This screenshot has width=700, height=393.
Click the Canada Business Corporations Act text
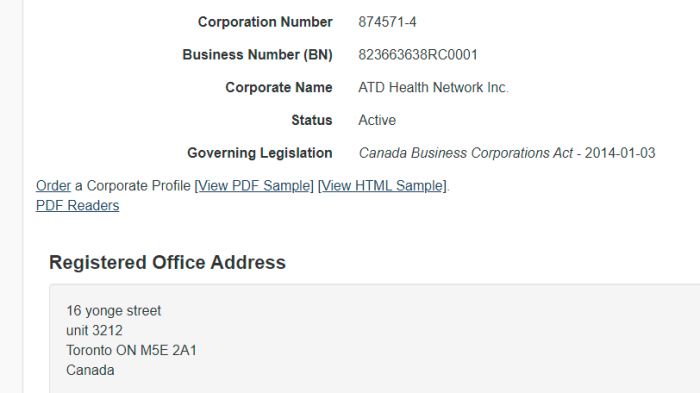pos(466,153)
